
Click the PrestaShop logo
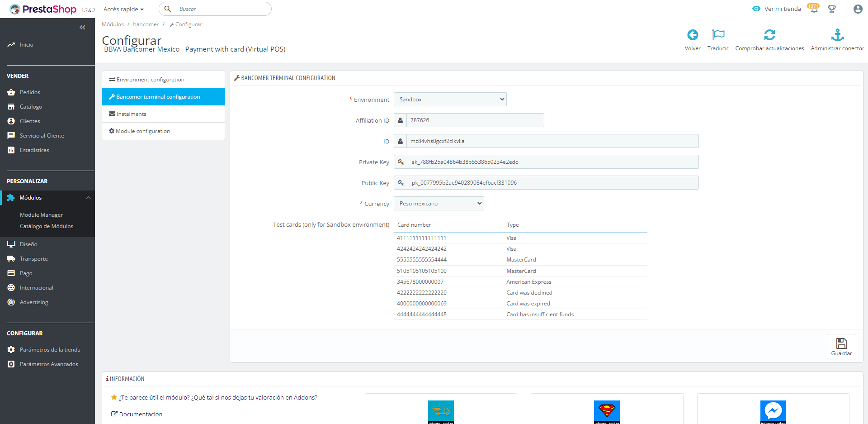point(43,9)
